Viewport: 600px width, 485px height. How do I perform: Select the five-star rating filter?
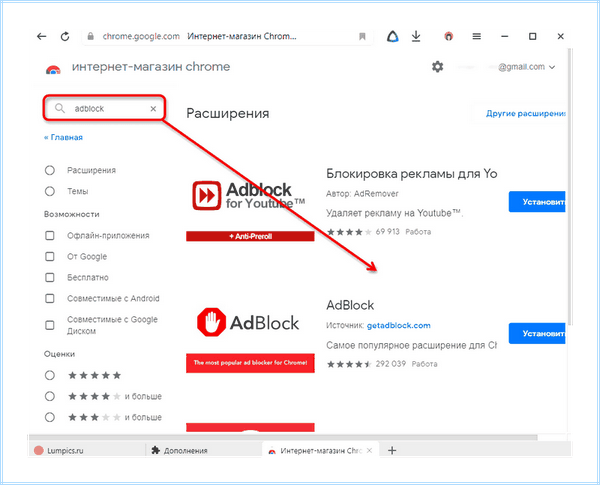(50, 375)
